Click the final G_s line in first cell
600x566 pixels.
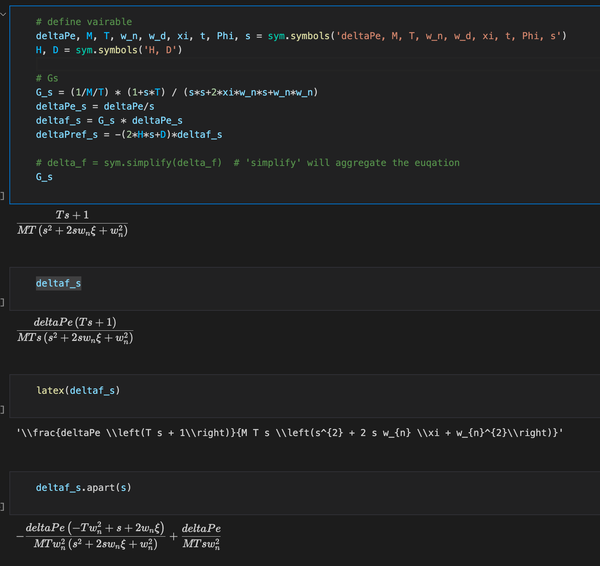click(x=44, y=176)
